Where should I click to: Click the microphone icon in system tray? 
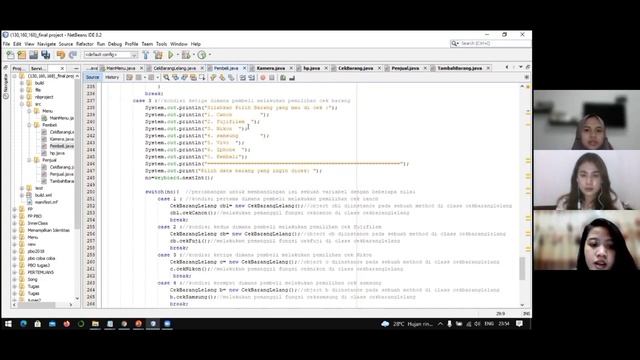point(449,324)
